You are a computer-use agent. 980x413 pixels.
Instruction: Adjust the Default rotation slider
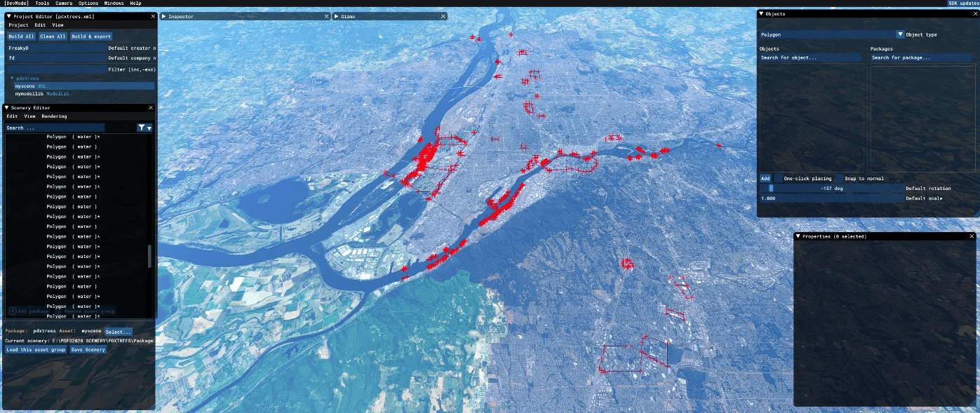[x=771, y=188]
